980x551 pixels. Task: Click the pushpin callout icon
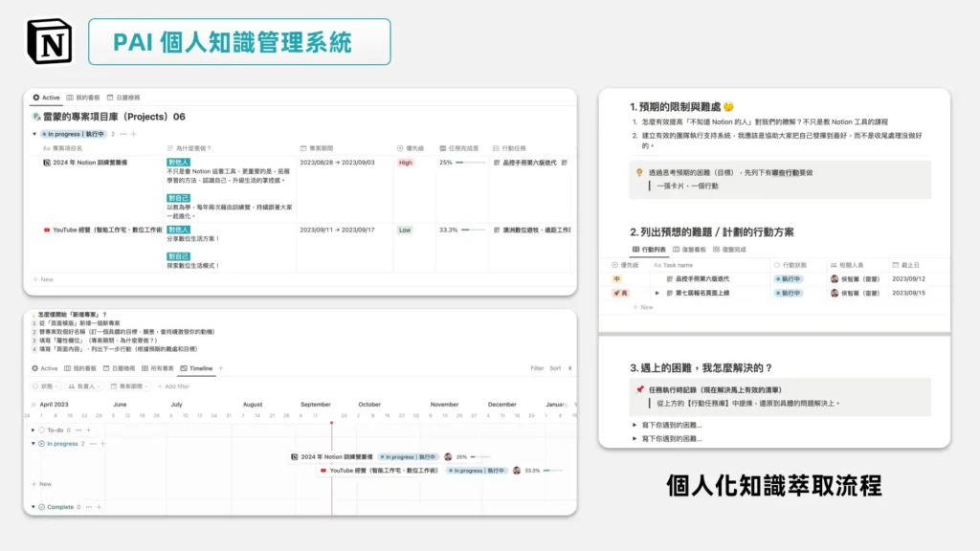pos(639,390)
